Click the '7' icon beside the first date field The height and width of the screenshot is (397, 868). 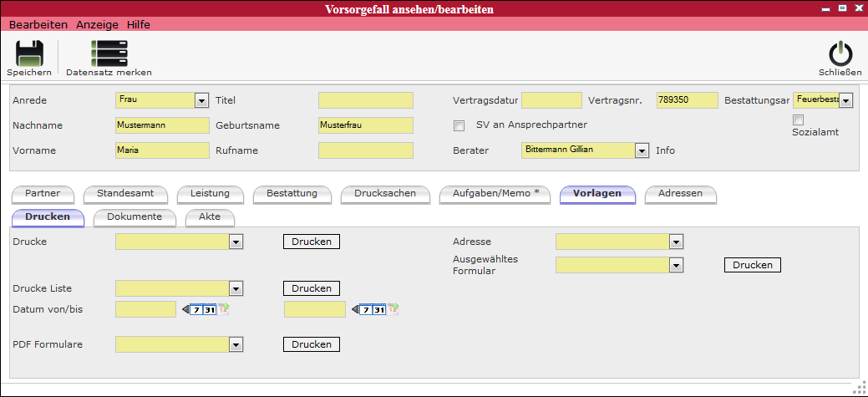pyautogui.click(x=196, y=309)
